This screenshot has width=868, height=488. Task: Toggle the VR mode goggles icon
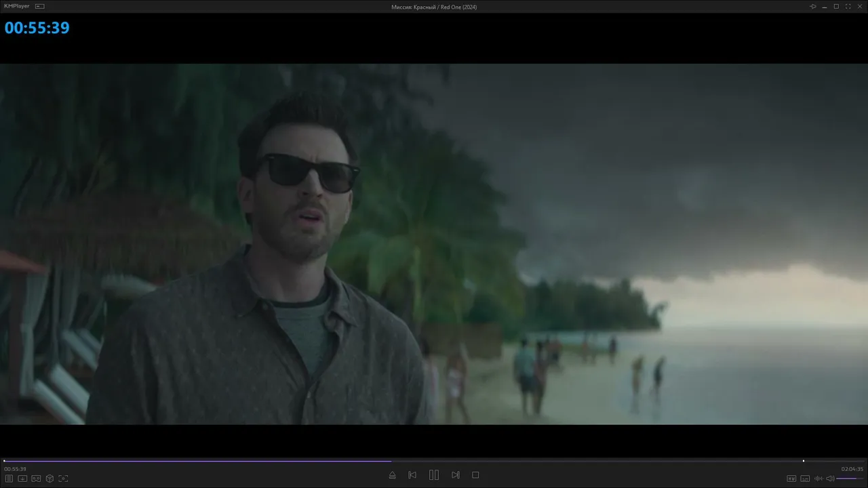point(36,479)
